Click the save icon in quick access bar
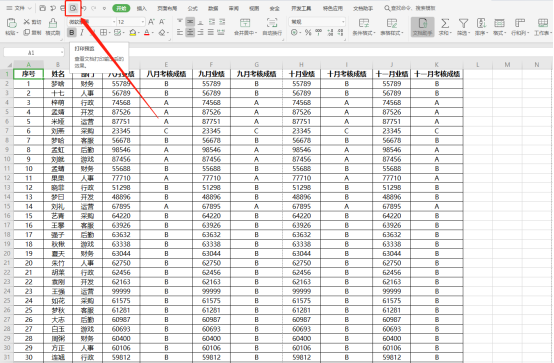The height and width of the screenshot is (363, 554). pyautogui.click(x=42, y=8)
